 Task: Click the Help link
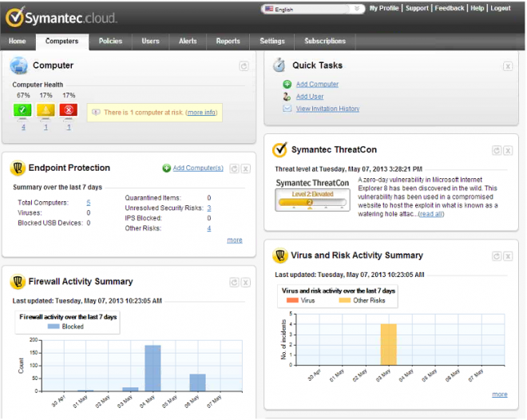pyautogui.click(x=477, y=8)
